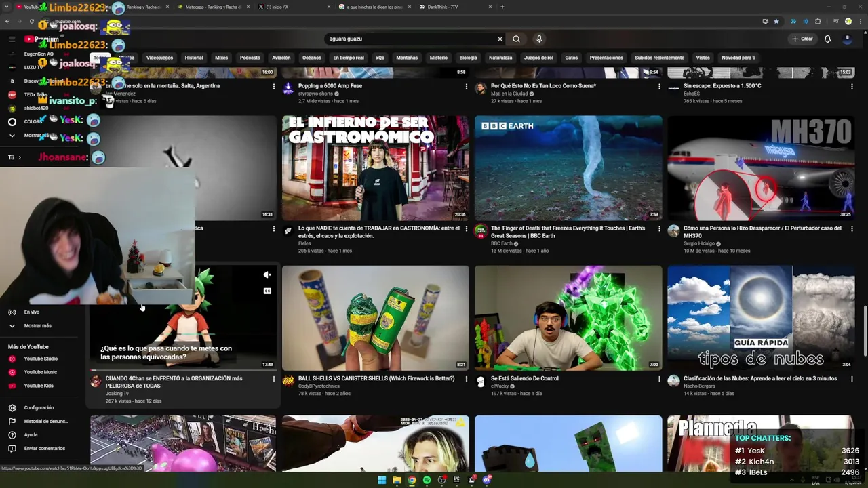
Task: Select the Novedad para ti chip
Action: tap(738, 58)
